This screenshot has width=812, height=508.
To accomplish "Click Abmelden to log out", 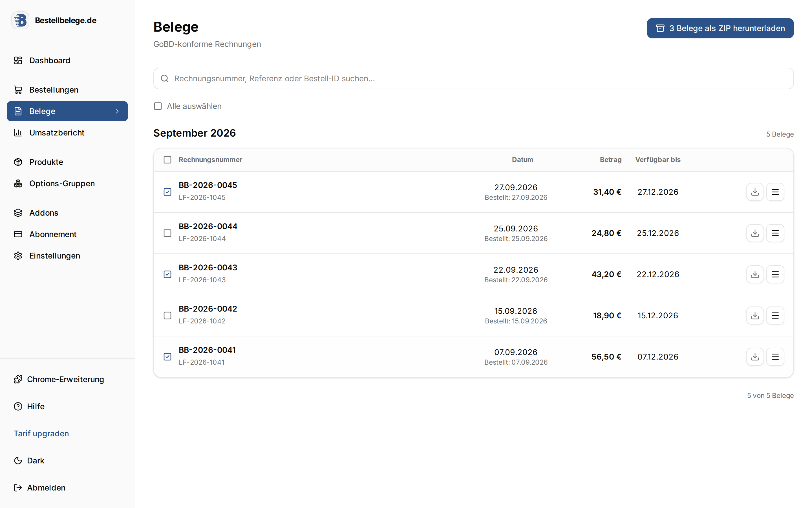I will [x=39, y=488].
